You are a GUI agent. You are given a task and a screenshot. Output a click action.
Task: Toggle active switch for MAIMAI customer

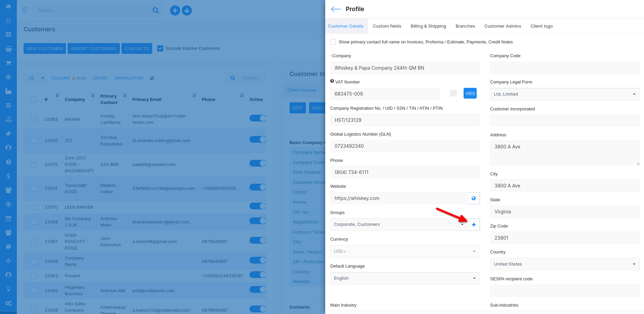tap(258, 118)
